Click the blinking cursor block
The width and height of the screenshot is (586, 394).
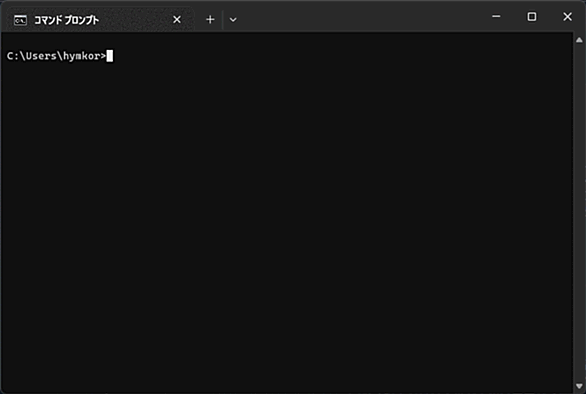(x=110, y=56)
